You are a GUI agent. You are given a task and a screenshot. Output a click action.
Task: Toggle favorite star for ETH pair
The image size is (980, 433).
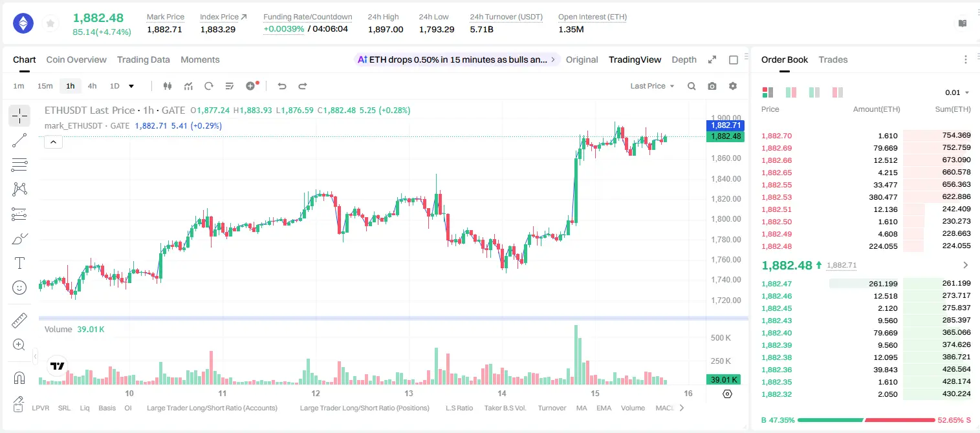[50, 24]
